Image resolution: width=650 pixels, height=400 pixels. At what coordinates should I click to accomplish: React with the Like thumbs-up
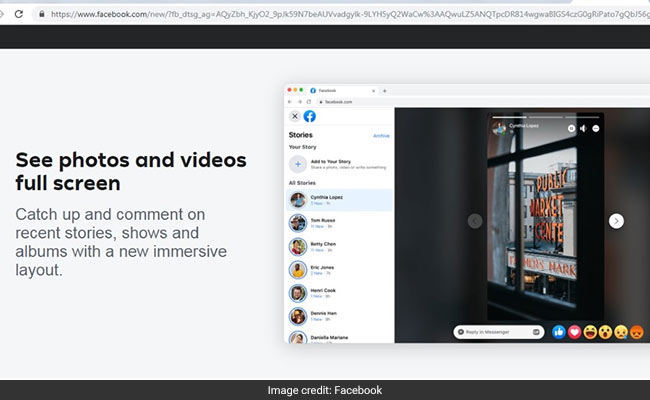tap(559, 331)
